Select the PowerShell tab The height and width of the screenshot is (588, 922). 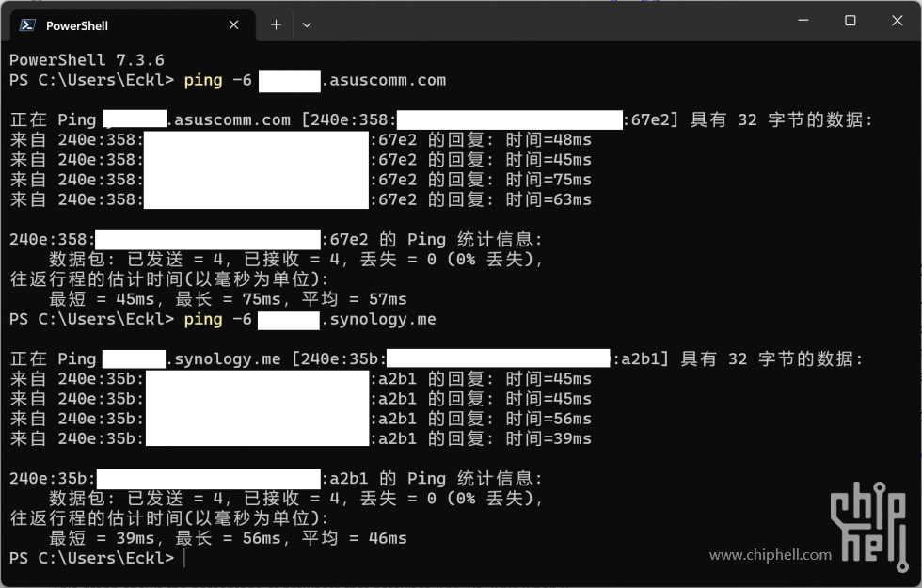click(134, 25)
